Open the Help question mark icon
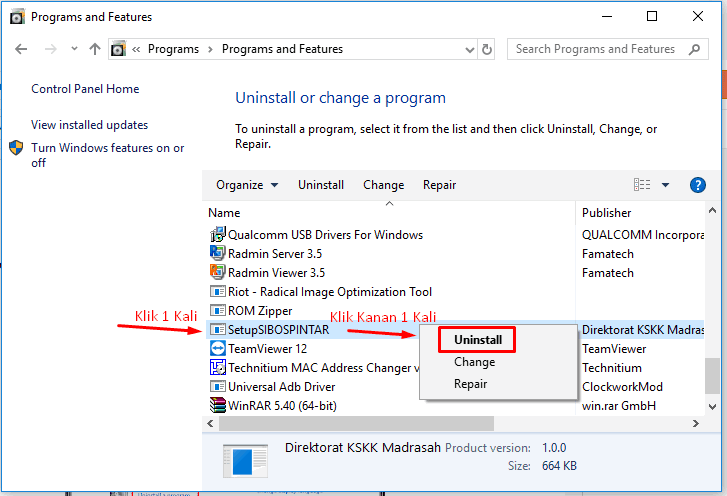727x496 pixels. click(x=697, y=185)
